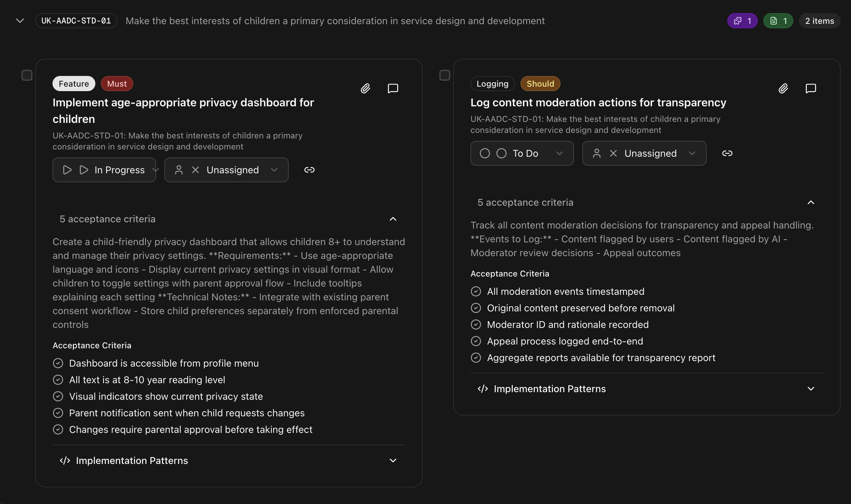
Task: Click the purple puzzle badge showing 1
Action: pyautogui.click(x=742, y=21)
